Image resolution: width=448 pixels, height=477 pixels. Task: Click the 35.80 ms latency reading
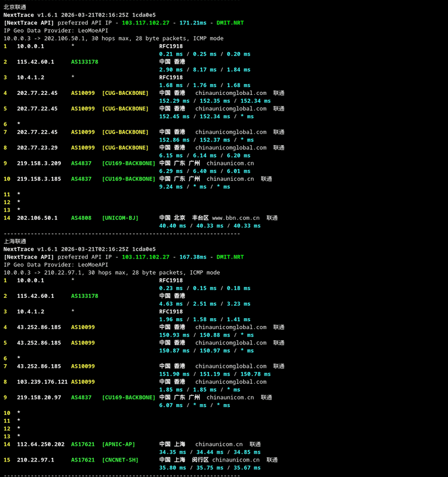click(173, 467)
